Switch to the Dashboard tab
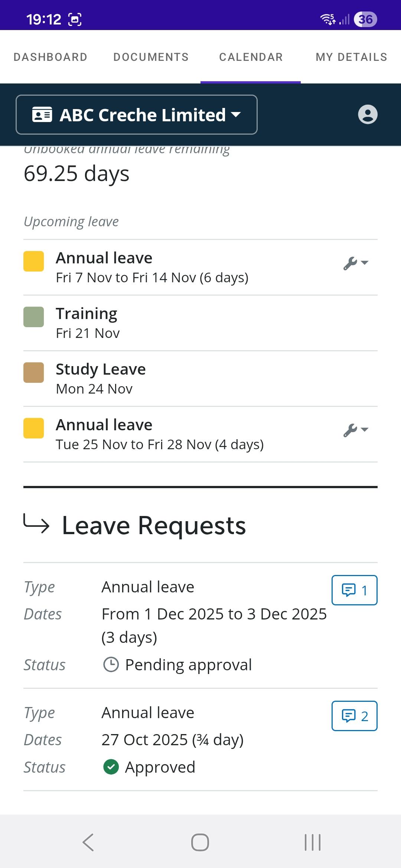The height and width of the screenshot is (868, 401). [x=50, y=57]
